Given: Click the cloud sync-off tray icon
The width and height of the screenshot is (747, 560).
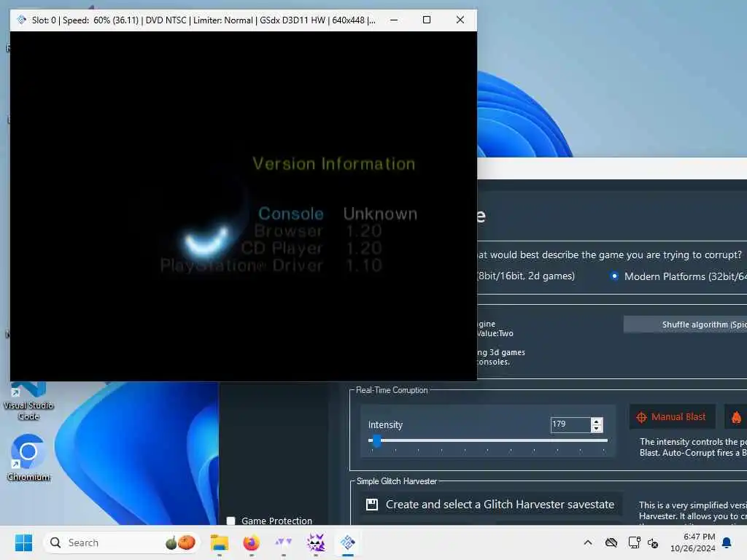Looking at the screenshot, I should [x=611, y=542].
